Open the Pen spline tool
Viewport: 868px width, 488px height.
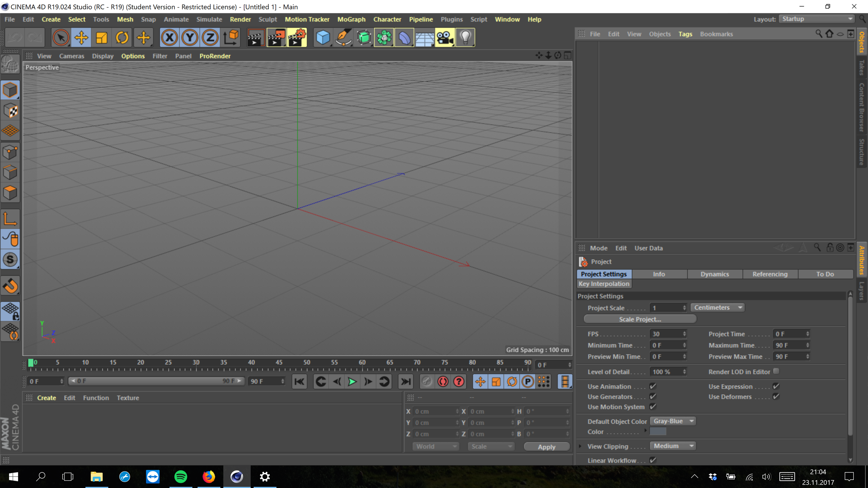(343, 37)
